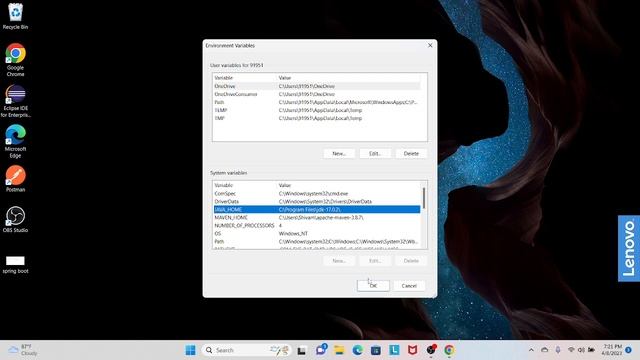
Task: Click Cancel in Environment Variables dialog
Action: coord(409,286)
